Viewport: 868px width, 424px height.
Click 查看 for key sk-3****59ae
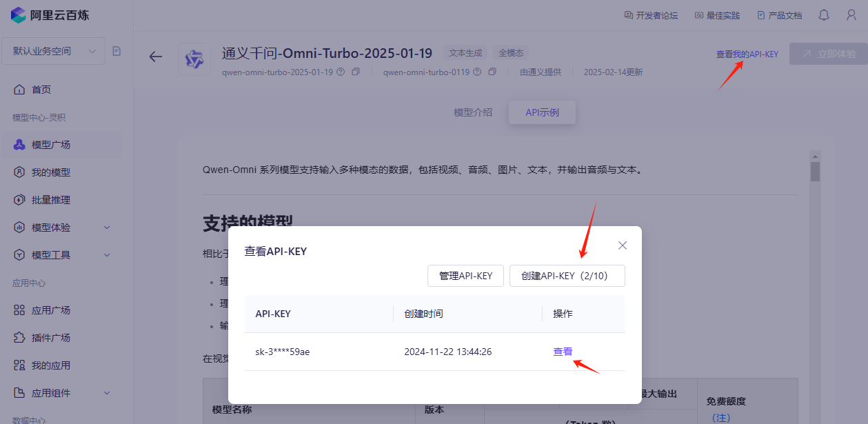click(563, 352)
